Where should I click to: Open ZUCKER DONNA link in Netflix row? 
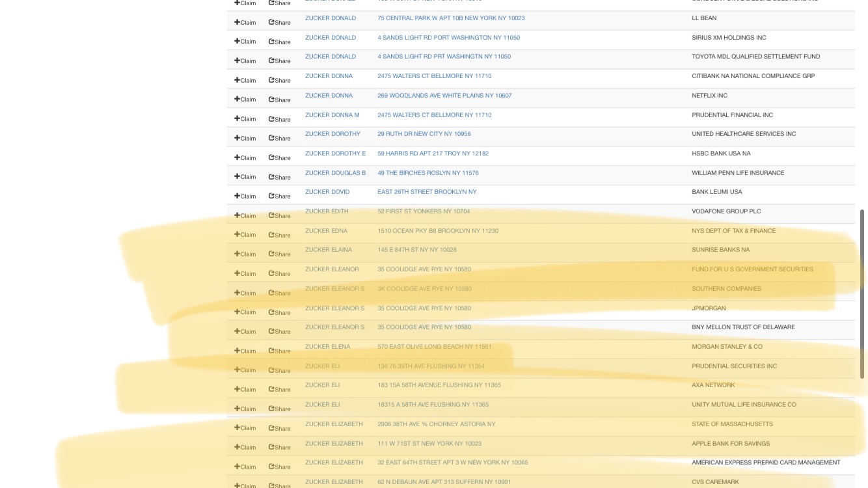point(329,96)
